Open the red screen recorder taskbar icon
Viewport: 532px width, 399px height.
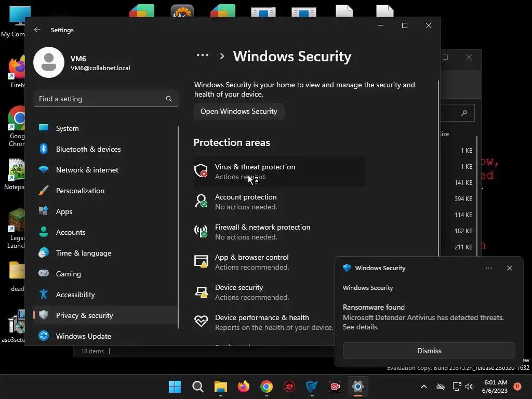point(335,387)
